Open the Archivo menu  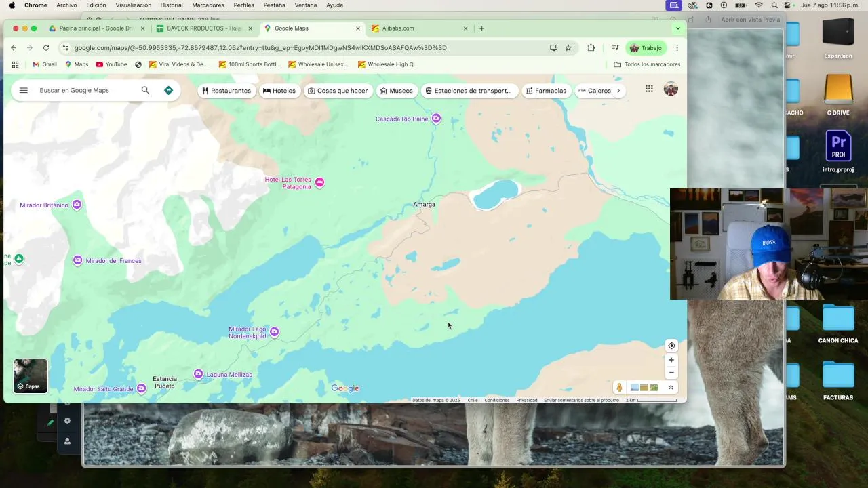coord(66,5)
